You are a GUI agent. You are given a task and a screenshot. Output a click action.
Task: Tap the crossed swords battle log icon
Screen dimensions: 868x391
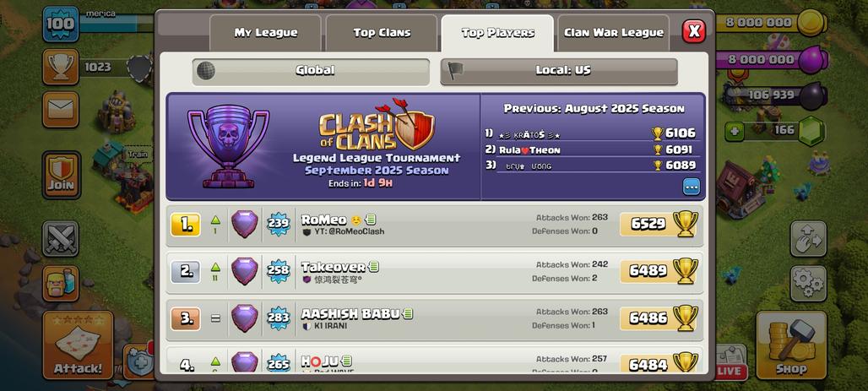coord(60,239)
